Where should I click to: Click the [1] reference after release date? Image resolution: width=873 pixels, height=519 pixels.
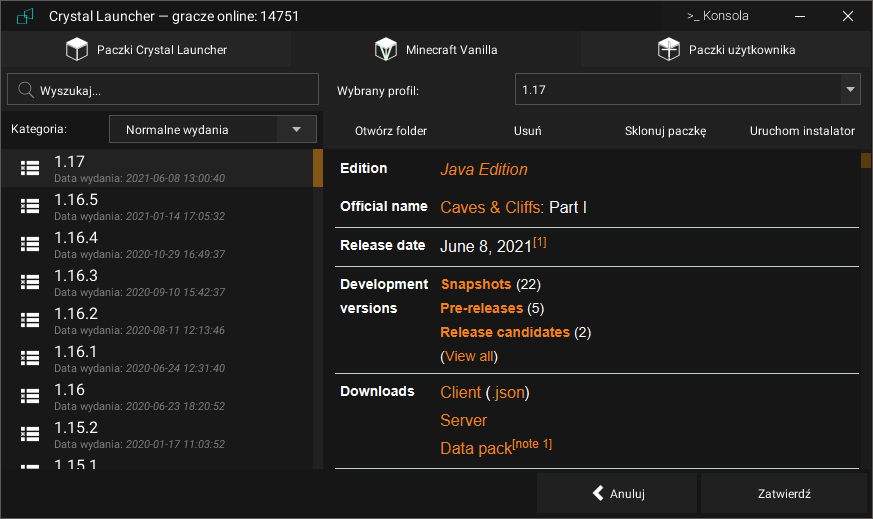pyautogui.click(x=540, y=242)
